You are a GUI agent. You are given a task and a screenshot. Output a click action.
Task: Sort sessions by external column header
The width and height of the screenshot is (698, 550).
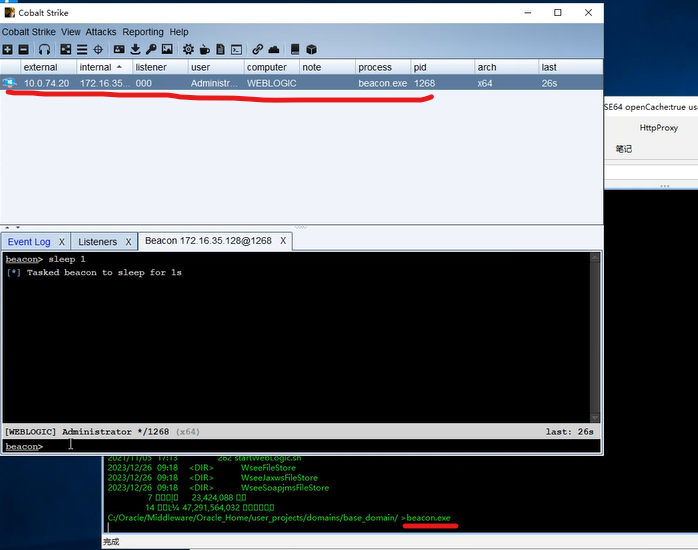pos(49,67)
